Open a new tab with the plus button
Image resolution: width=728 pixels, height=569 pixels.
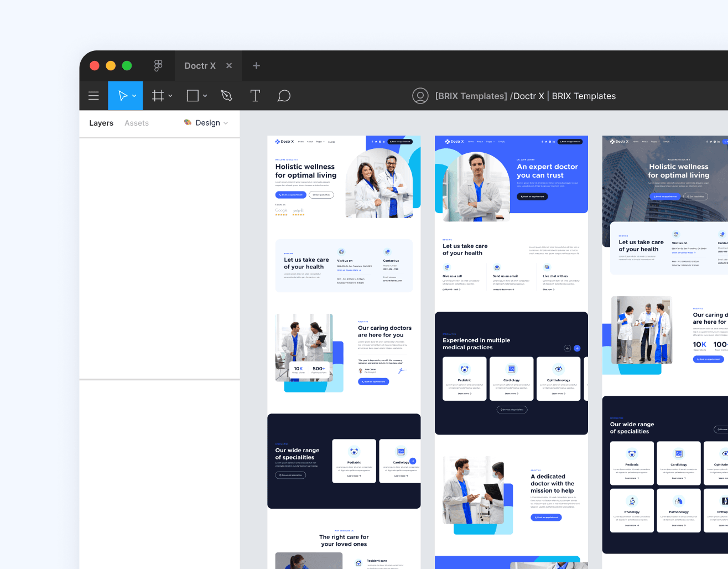256,65
